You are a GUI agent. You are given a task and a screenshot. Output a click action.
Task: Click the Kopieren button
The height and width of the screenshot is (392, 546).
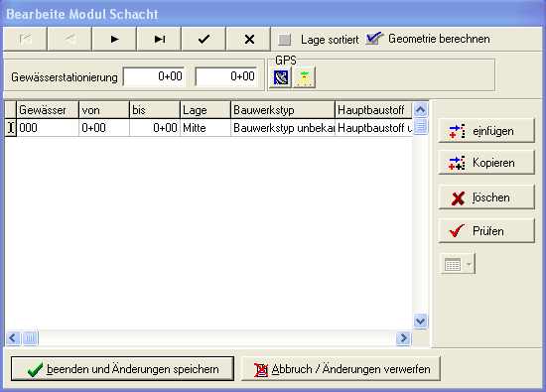click(x=486, y=163)
